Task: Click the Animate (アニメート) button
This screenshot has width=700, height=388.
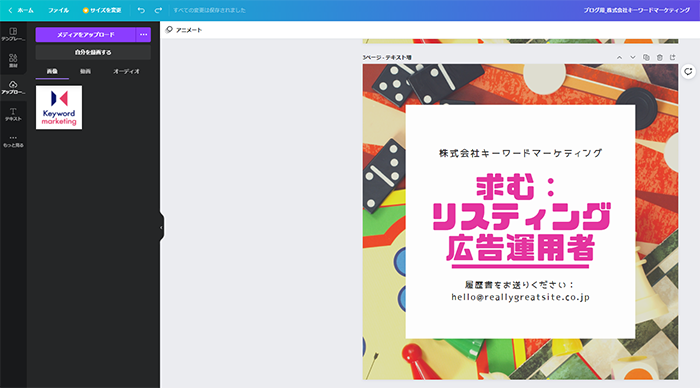Action: pyautogui.click(x=184, y=30)
